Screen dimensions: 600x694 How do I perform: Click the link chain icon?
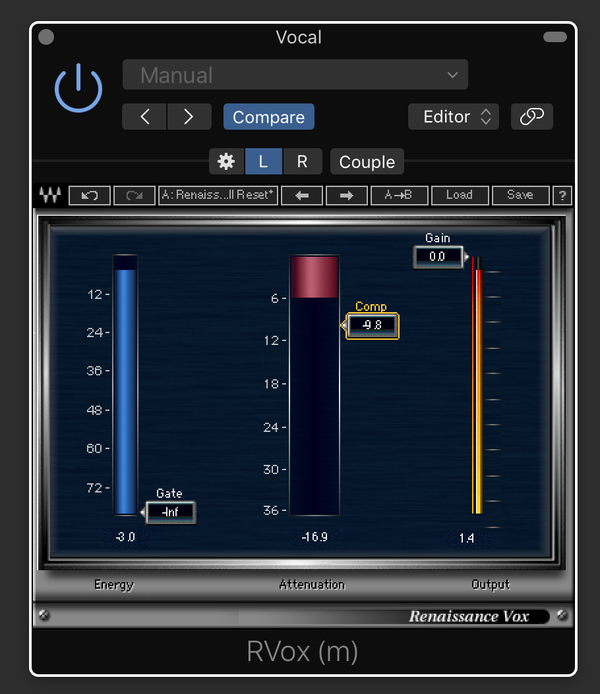(532, 117)
